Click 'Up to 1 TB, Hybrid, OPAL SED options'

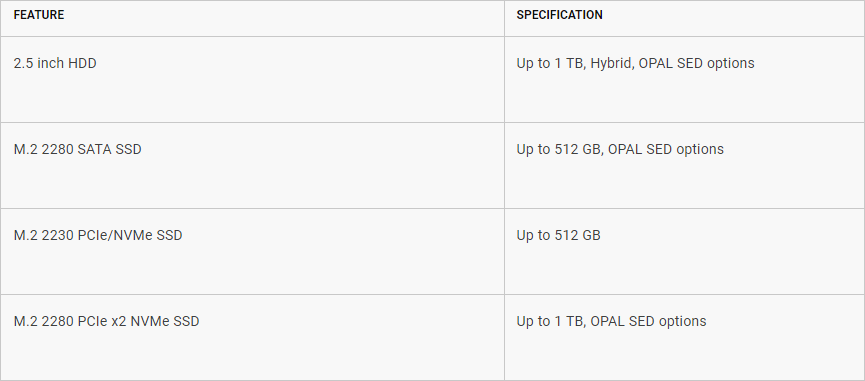635,63
